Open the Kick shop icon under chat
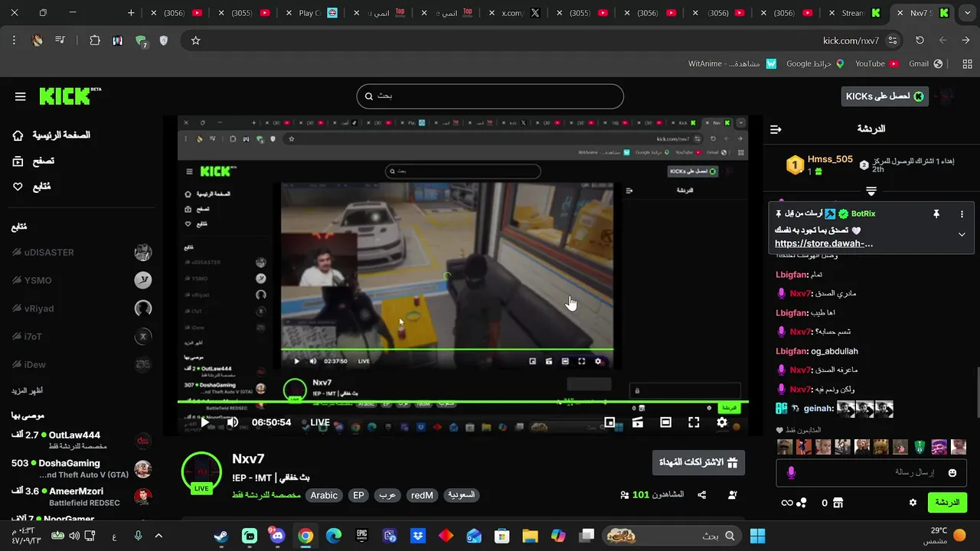The width and height of the screenshot is (980, 551). click(x=838, y=503)
